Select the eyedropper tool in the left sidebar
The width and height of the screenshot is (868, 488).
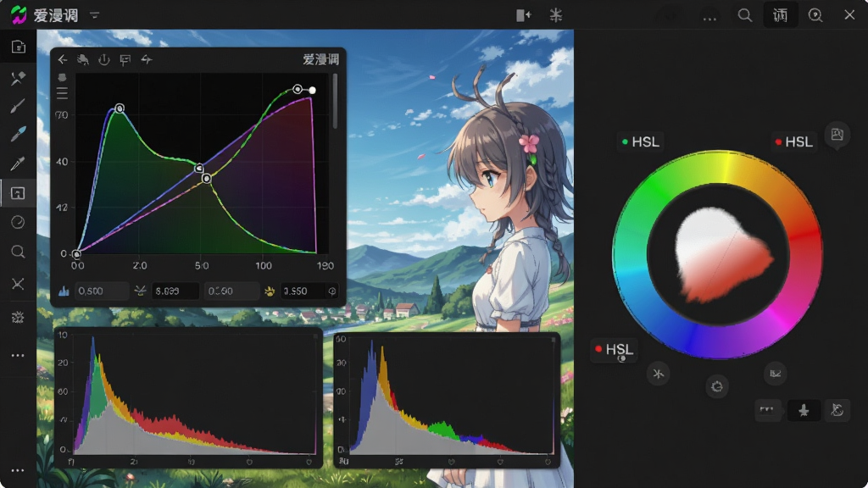click(18, 164)
